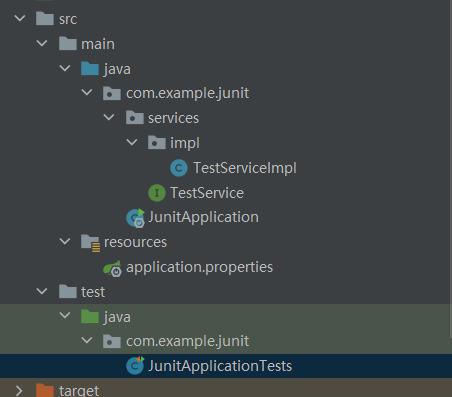
Task: Click the impl package icon
Action: click(x=157, y=143)
